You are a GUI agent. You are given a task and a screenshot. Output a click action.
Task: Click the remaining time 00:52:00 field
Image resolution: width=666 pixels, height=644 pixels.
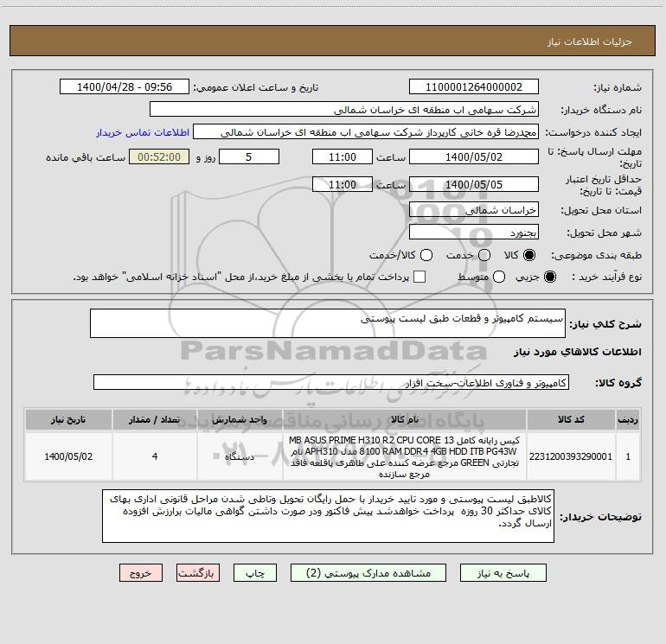[159, 156]
